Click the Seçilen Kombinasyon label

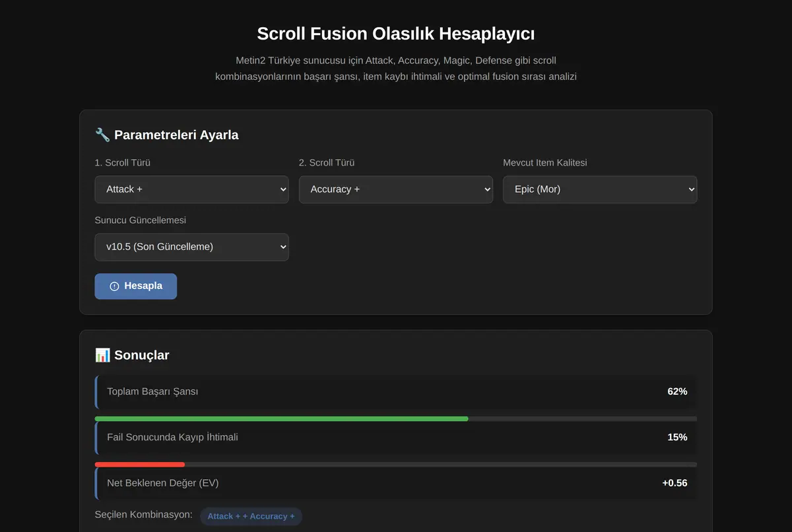coord(144,514)
